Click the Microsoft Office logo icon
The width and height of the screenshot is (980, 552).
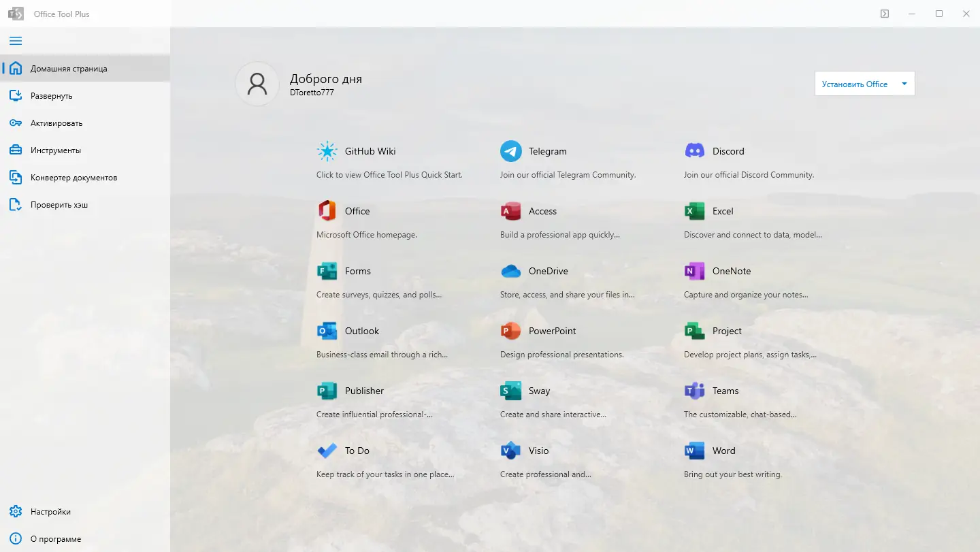[x=327, y=211]
